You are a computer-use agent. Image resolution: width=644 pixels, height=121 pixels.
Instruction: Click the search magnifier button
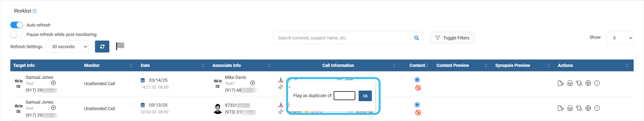coord(417,38)
